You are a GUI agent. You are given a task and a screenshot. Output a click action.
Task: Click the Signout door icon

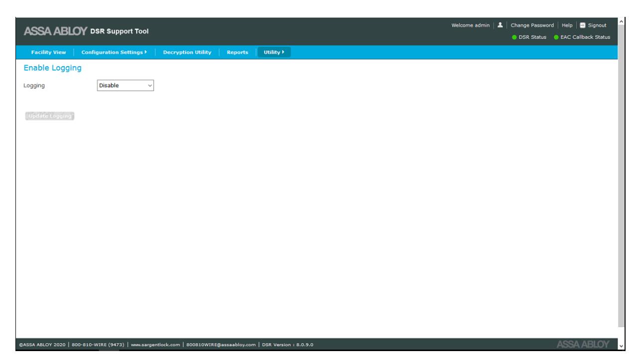[x=582, y=25]
